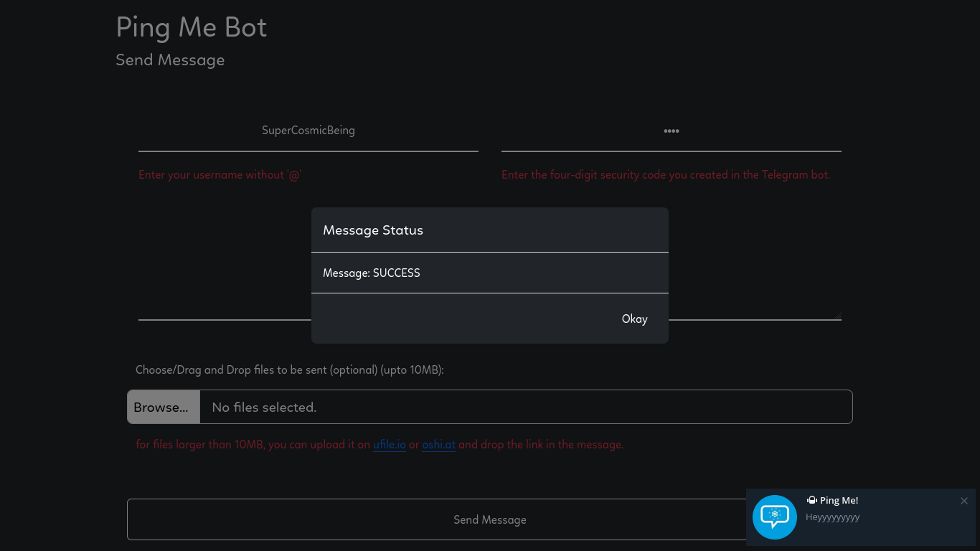Close the Ping Me! notification
Screen dimensions: 980x551
click(964, 501)
